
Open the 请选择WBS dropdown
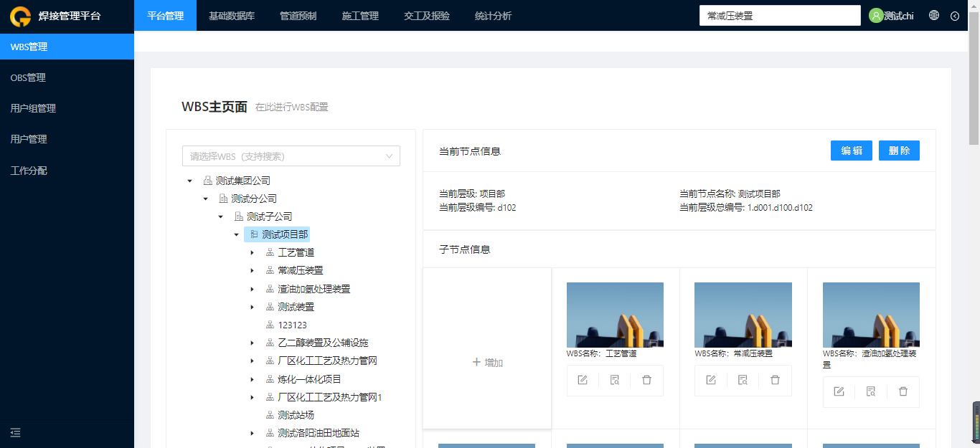(291, 156)
